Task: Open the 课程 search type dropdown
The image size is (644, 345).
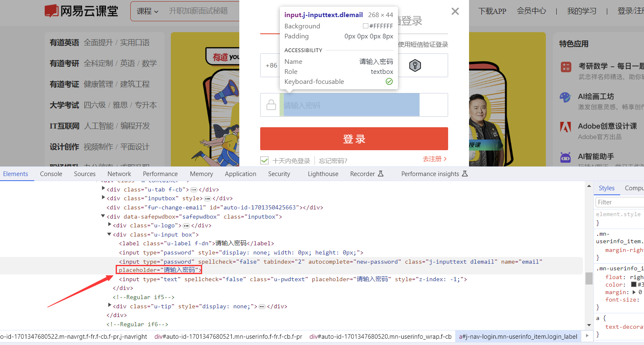Action: tap(147, 11)
